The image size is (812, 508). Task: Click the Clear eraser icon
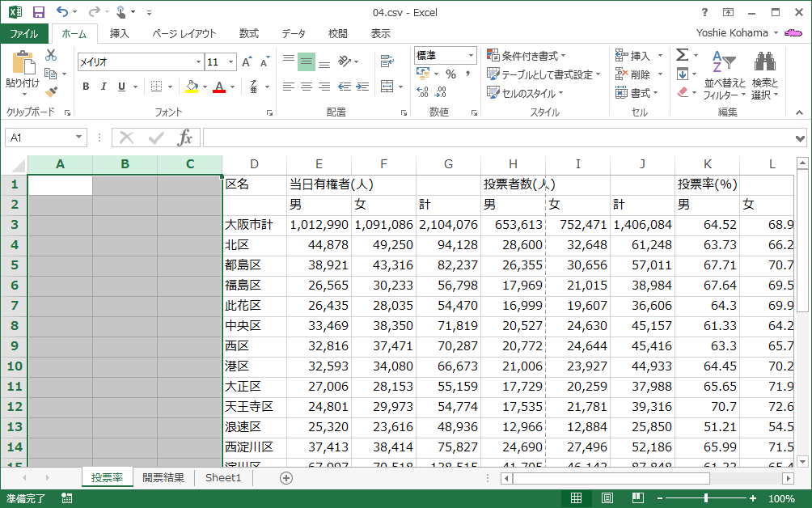coord(683,92)
